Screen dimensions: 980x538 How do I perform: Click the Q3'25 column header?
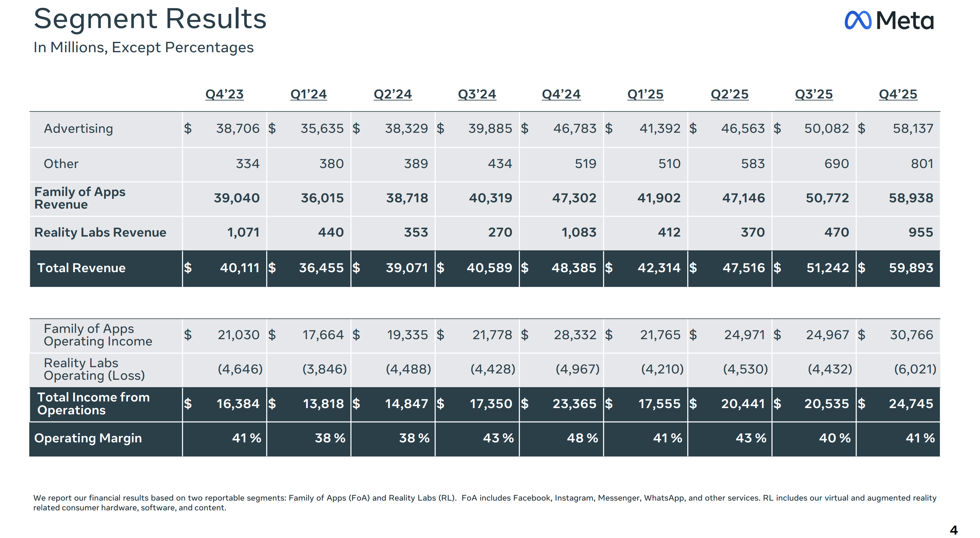pyautogui.click(x=814, y=94)
